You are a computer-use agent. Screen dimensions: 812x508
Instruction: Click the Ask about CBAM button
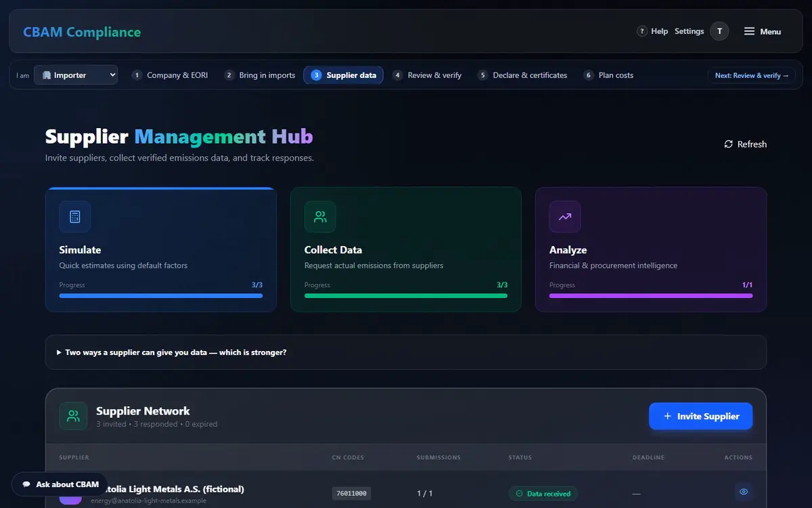[x=60, y=484]
